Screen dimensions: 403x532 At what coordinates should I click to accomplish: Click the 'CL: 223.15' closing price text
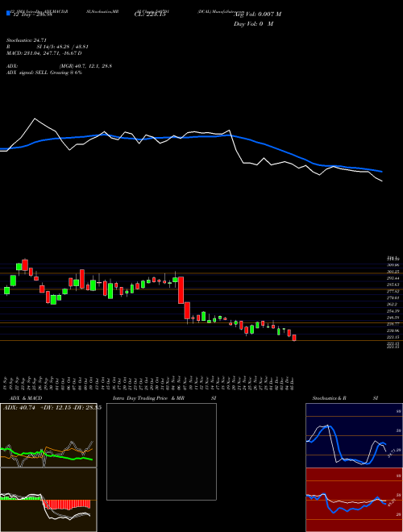[x=150, y=15]
